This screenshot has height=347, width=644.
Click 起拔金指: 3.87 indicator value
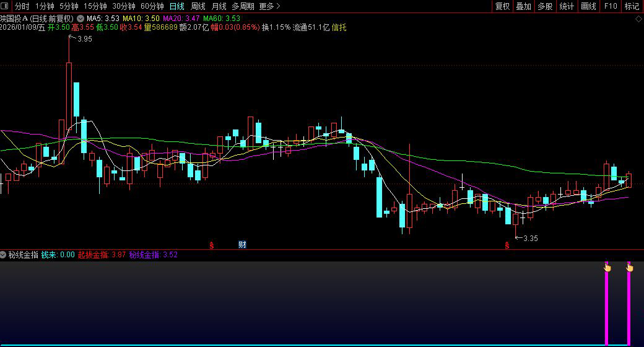click(x=102, y=255)
